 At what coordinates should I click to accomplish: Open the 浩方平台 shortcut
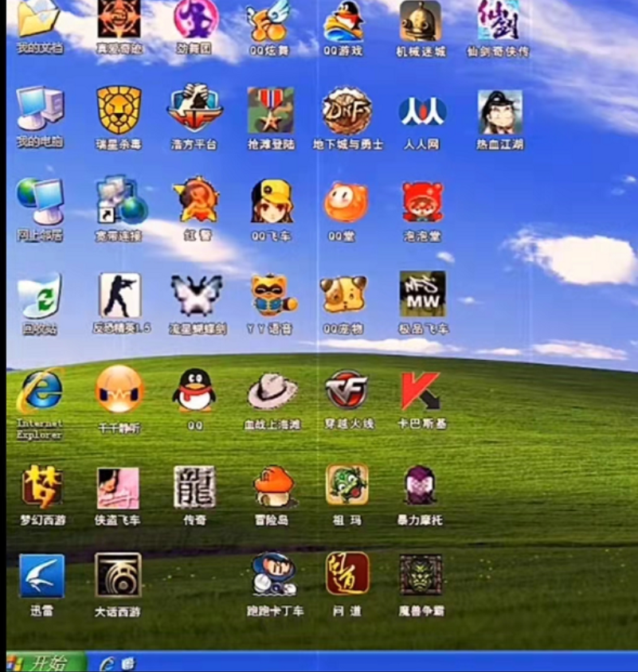coord(194,109)
